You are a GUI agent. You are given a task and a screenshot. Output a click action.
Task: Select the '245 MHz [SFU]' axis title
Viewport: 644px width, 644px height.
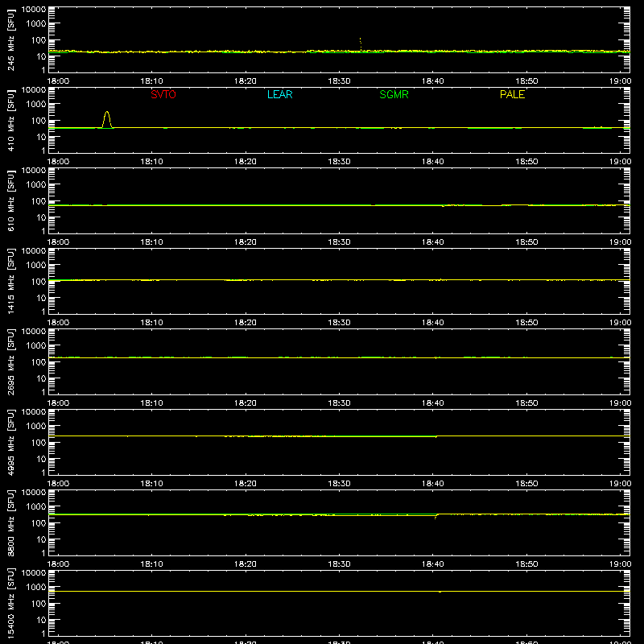(x=10, y=40)
